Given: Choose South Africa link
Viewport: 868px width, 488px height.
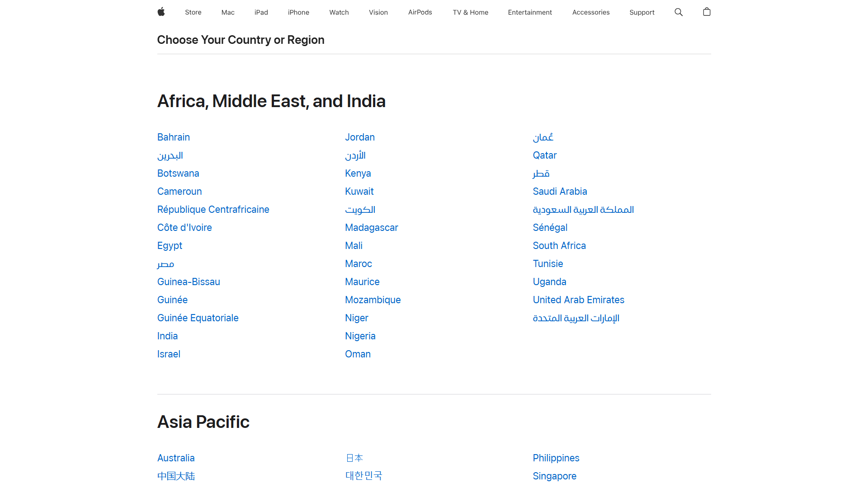Looking at the screenshot, I should point(559,246).
